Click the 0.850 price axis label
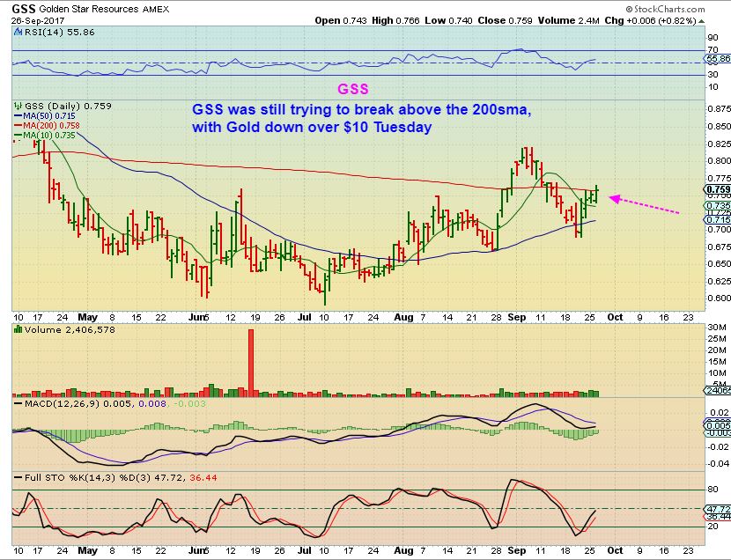731x560 pixels. (x=719, y=126)
